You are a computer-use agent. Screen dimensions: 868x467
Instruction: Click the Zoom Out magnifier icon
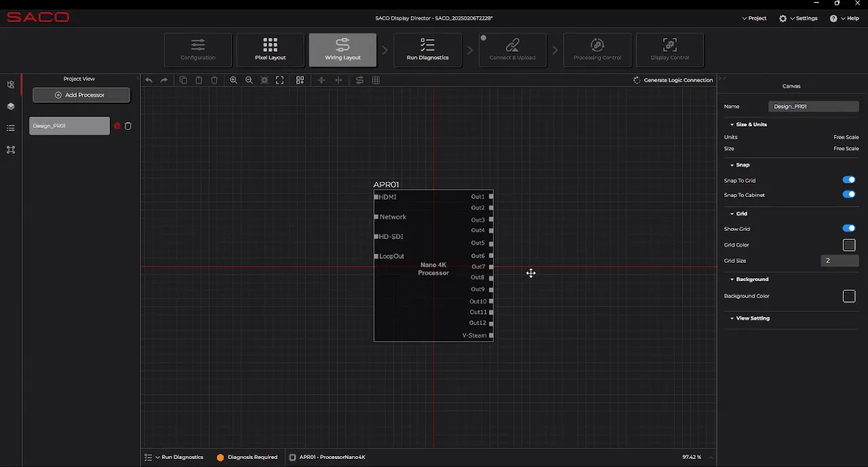point(250,80)
